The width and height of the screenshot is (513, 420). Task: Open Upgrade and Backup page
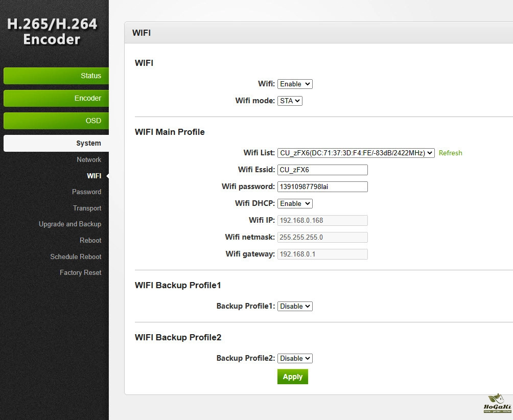70,224
